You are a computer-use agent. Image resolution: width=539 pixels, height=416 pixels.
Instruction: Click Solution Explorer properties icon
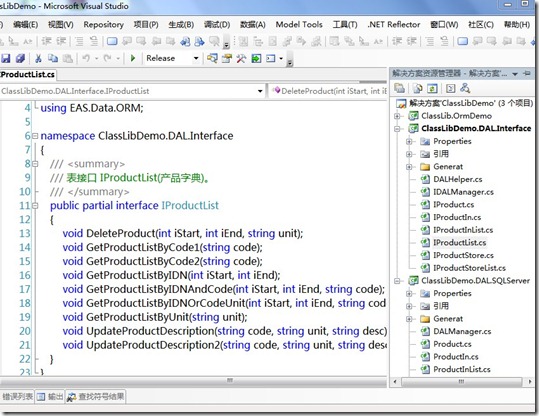tap(399, 88)
